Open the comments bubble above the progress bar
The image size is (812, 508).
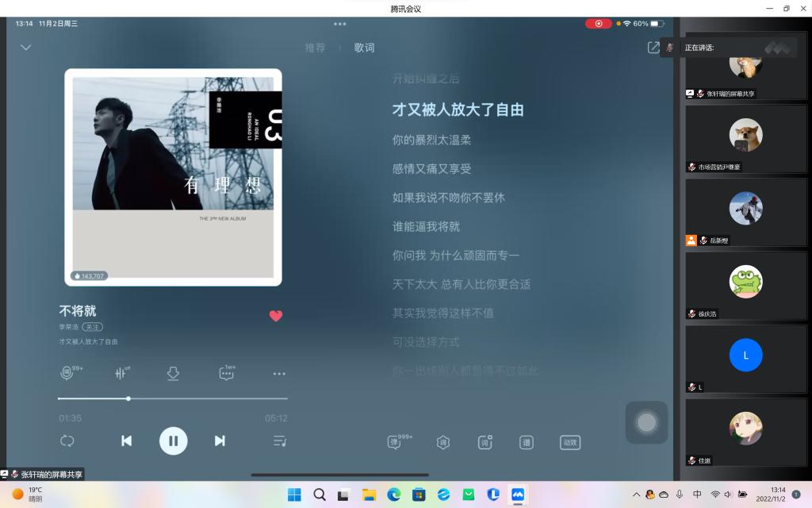click(227, 373)
